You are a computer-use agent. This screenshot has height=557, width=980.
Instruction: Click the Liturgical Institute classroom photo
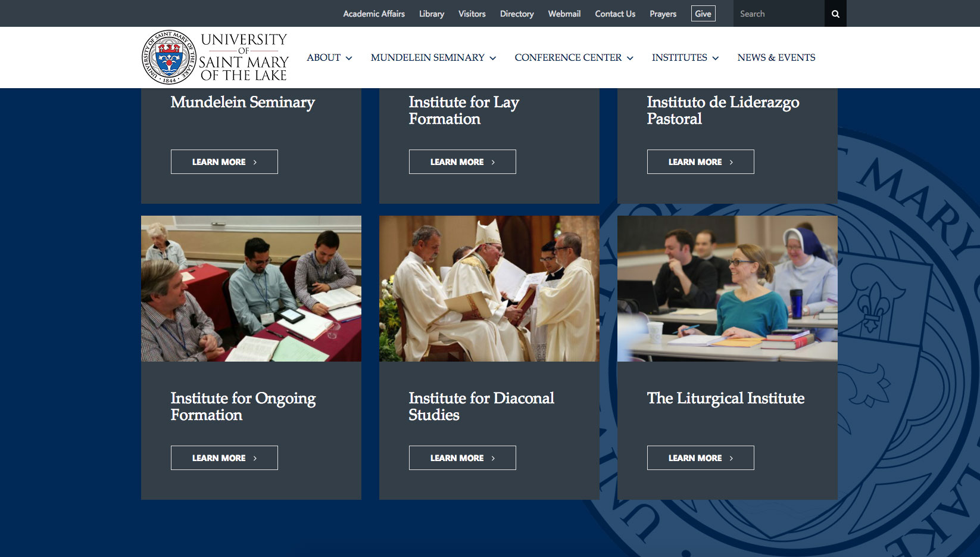[728, 289]
